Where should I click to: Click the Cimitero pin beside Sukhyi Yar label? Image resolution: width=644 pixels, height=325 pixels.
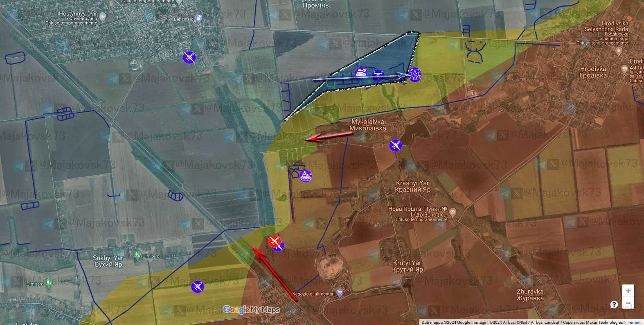coord(137,255)
